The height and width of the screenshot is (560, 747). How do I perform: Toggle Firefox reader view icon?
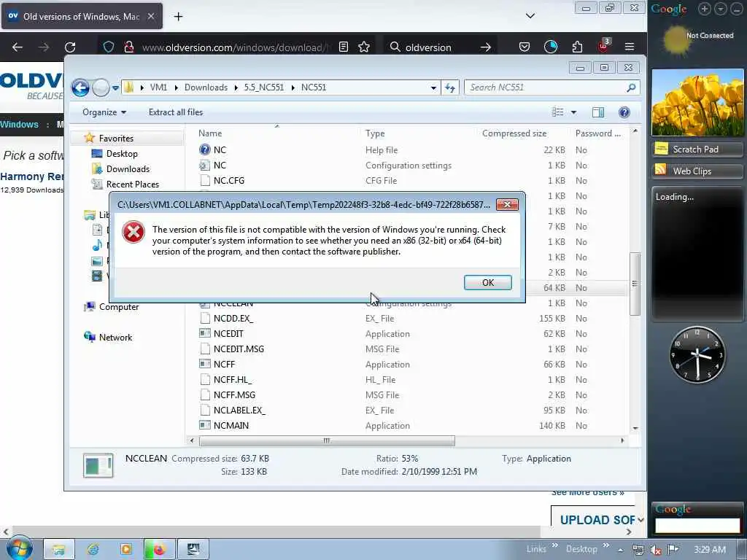coord(344,47)
